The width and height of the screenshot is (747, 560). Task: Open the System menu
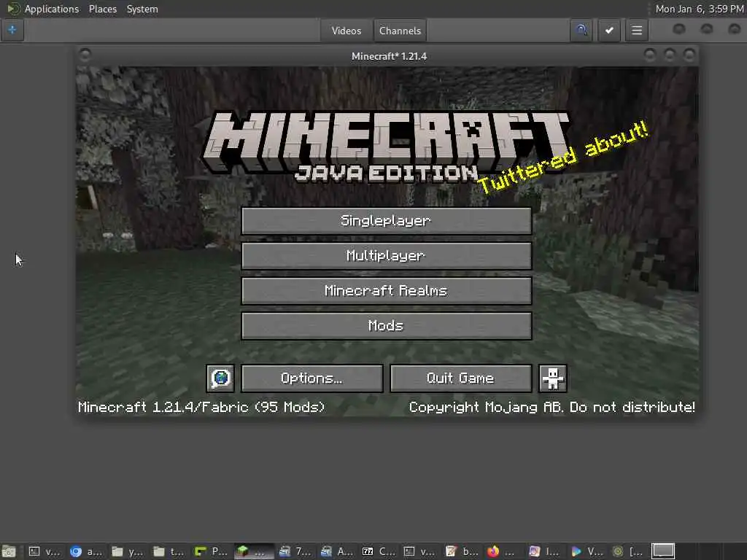pyautogui.click(x=142, y=9)
